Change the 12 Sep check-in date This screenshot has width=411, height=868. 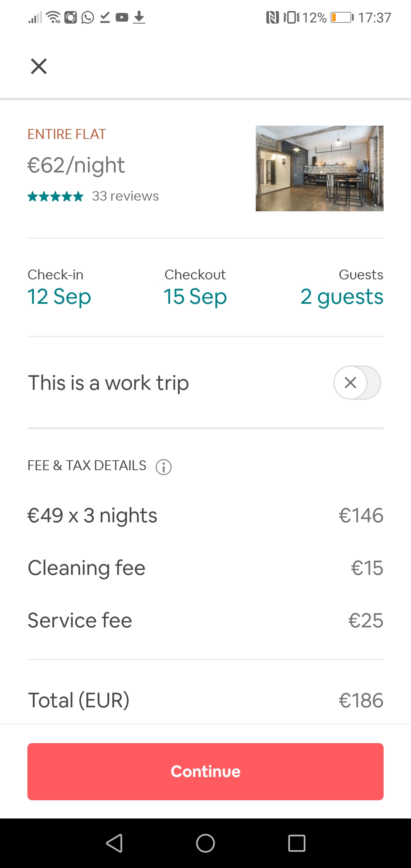pyautogui.click(x=59, y=296)
